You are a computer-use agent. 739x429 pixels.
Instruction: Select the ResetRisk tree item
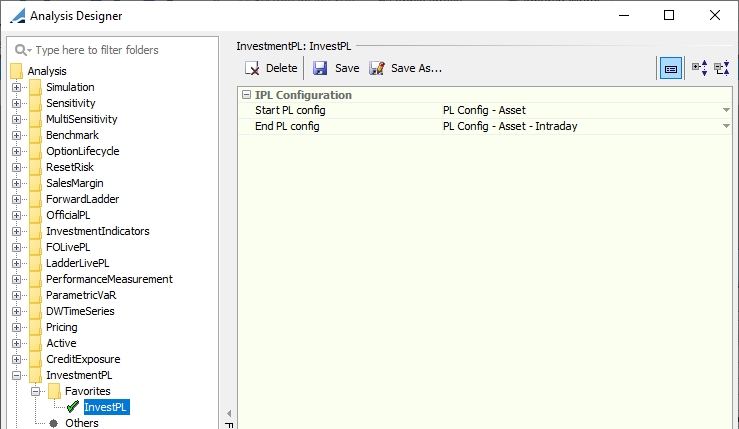pos(70,167)
